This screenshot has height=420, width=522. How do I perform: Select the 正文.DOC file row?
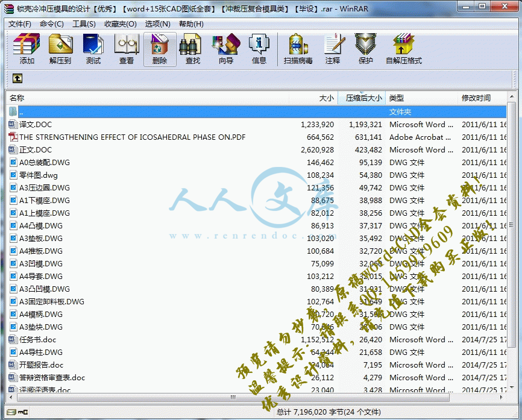(x=257, y=150)
